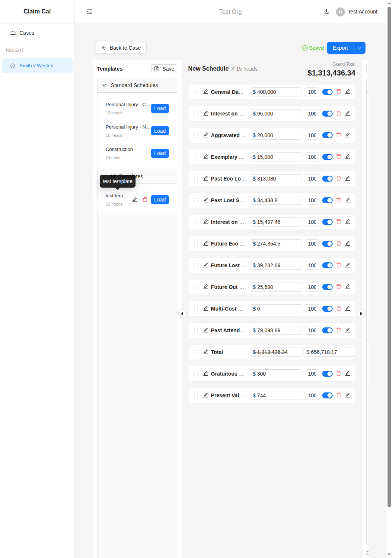Click the $400,000 amount input field
The height and width of the screenshot is (558, 392).
pos(276,92)
